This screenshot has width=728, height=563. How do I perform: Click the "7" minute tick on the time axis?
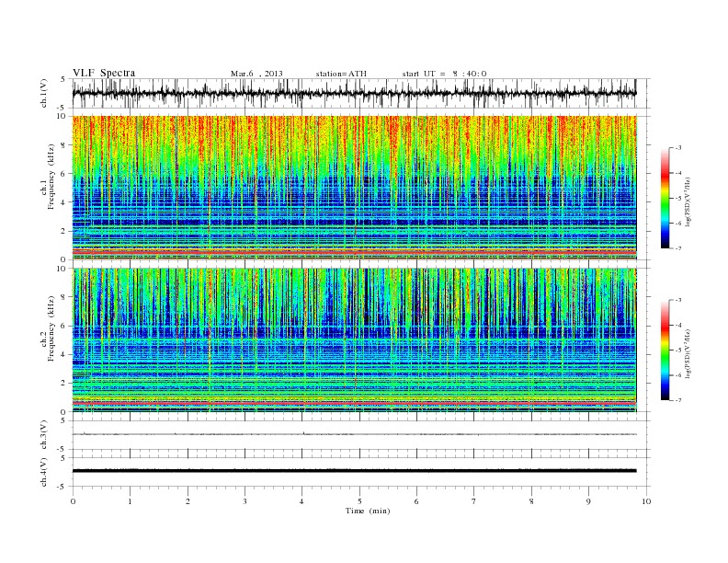point(474,501)
